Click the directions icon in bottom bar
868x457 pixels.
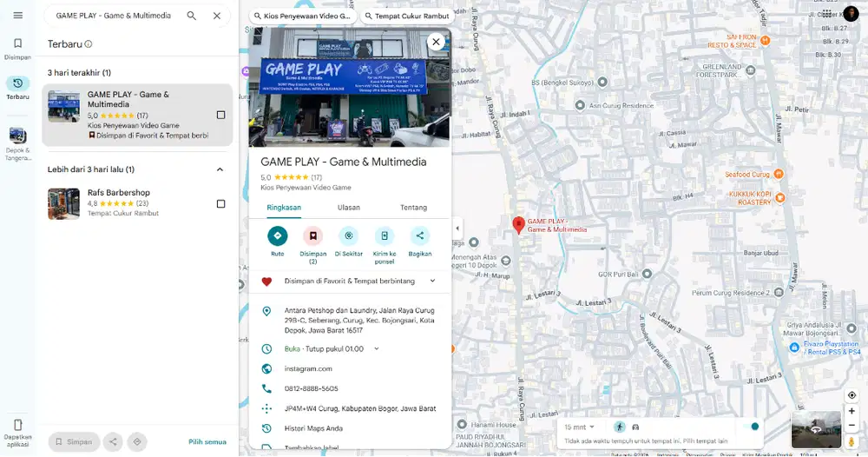137,442
